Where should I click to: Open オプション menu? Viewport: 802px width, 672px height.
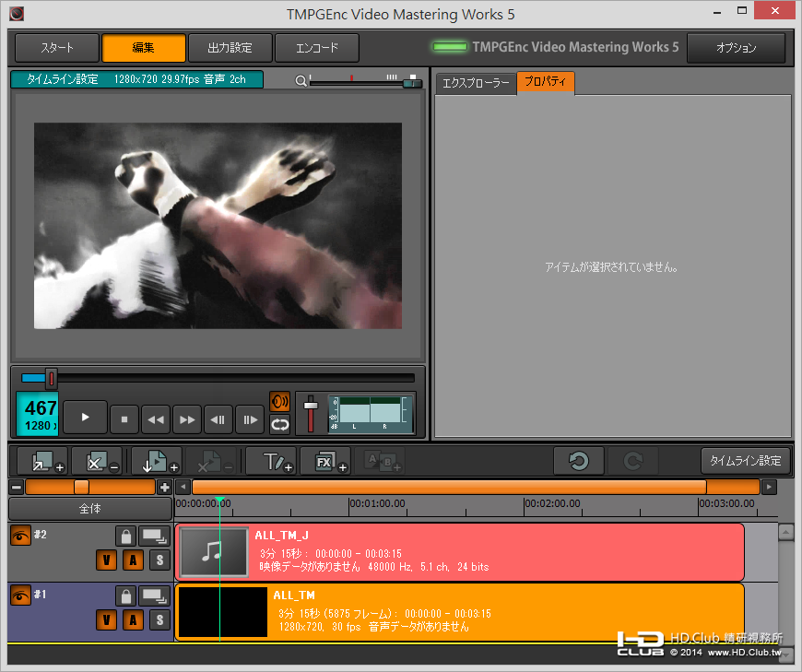[x=736, y=48]
